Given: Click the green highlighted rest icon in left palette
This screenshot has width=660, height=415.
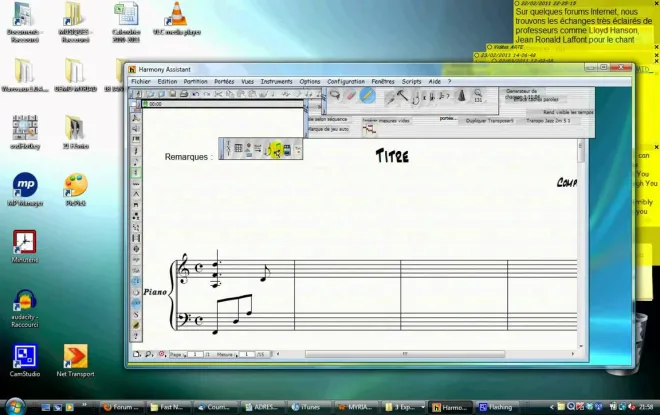Looking at the screenshot, I should 136,173.
